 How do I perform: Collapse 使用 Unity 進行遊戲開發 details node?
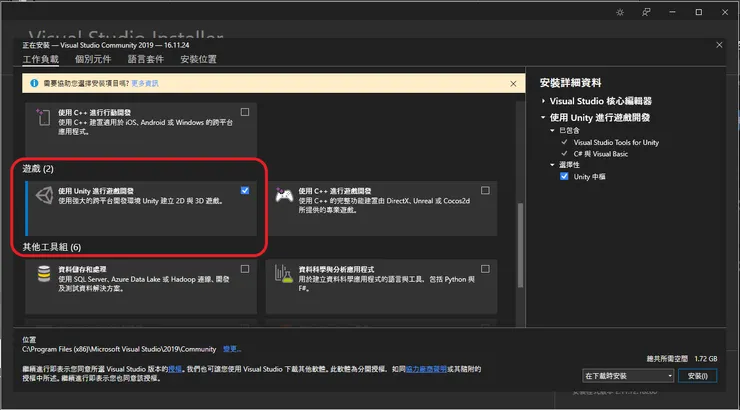[543, 117]
